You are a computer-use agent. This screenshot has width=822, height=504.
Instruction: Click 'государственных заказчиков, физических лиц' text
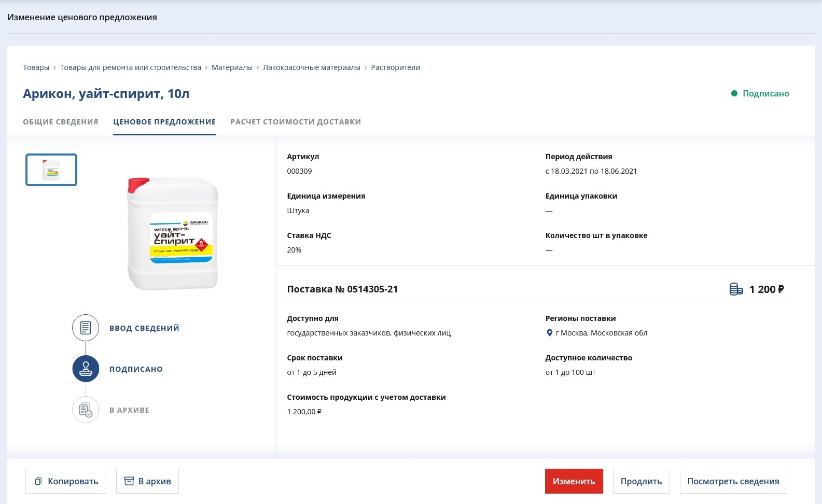click(x=369, y=333)
